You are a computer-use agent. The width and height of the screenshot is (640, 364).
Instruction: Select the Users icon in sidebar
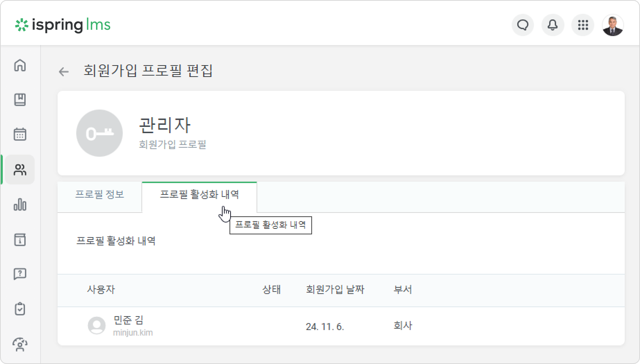pos(20,170)
